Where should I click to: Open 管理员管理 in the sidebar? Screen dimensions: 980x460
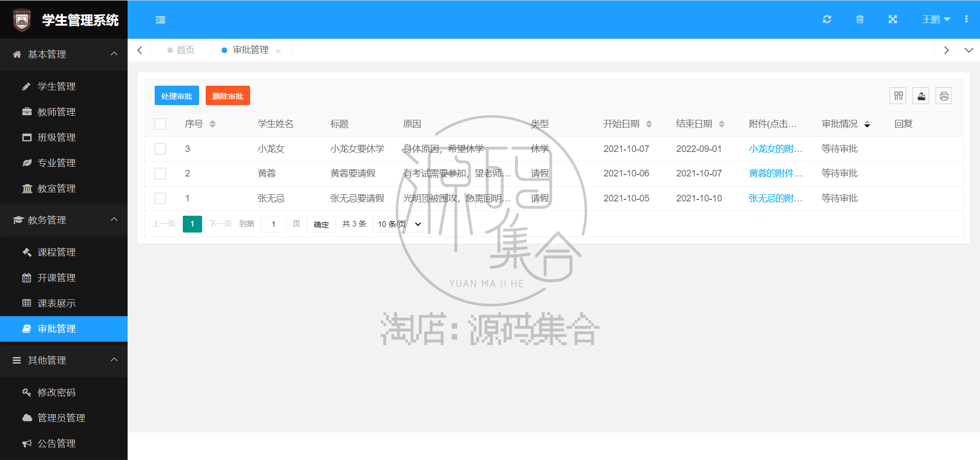coord(64,418)
